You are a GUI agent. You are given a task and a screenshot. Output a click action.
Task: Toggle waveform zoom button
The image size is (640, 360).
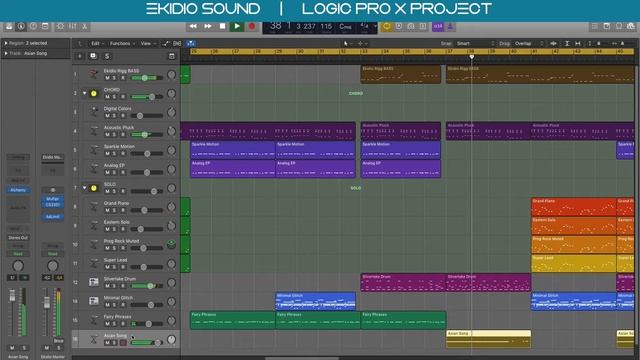tap(553, 43)
